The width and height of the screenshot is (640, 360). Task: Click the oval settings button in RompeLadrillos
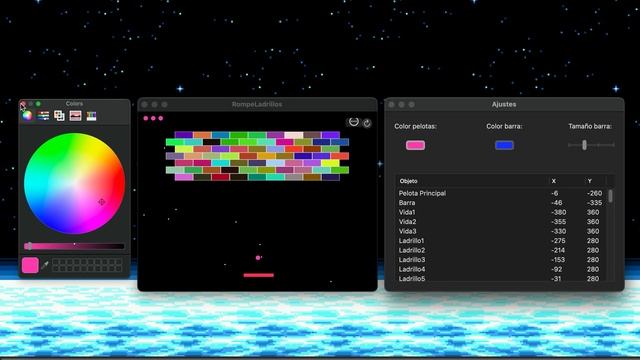[353, 122]
